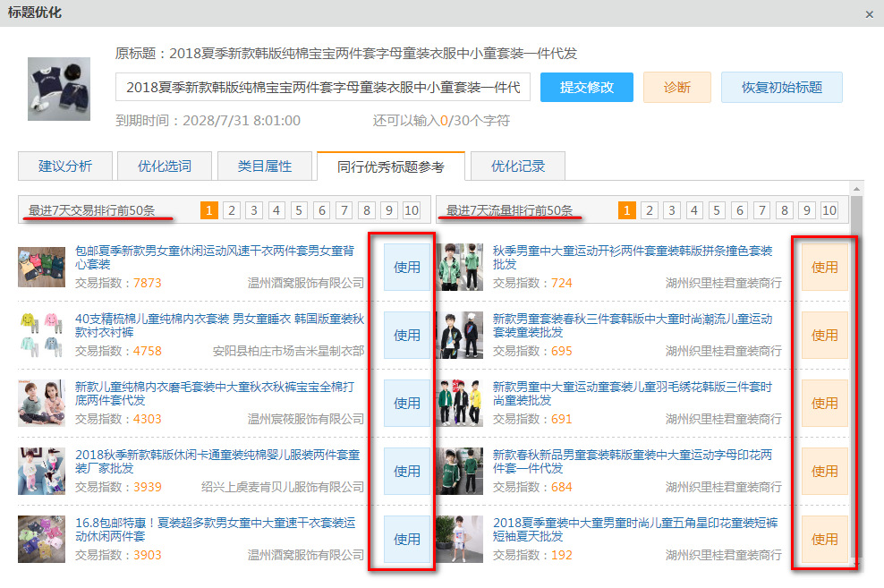884x588 pixels.
Task: Open the 秋季男童中大童运动开衫 title link
Action: point(633,257)
